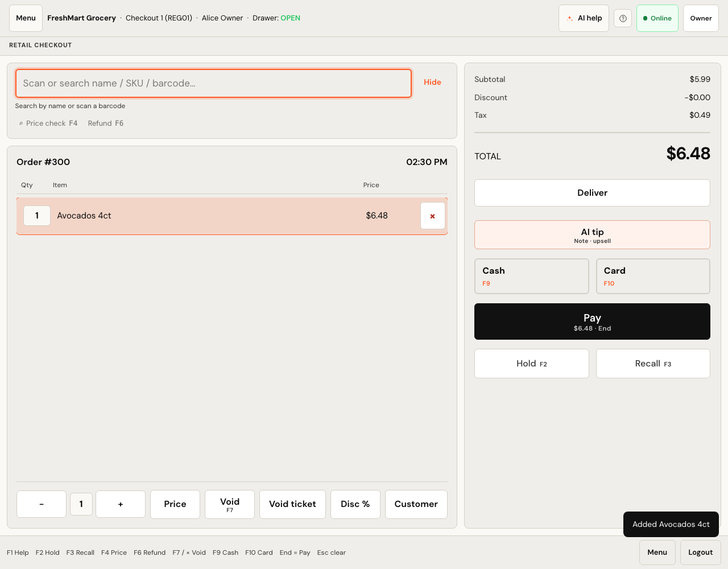
Task: Void the selected line item F7
Action: (230, 504)
